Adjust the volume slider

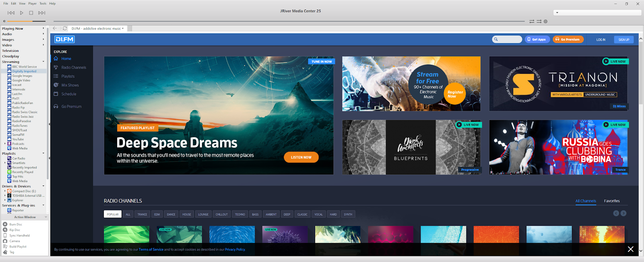pyautogui.click(x=26, y=21)
